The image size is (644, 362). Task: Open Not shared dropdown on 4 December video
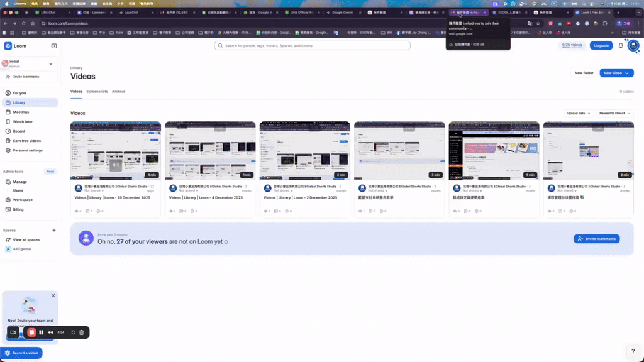click(x=189, y=191)
